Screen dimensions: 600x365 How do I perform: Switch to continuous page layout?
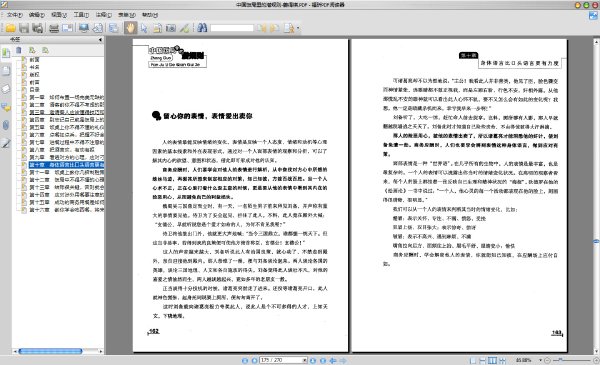click(483, 360)
